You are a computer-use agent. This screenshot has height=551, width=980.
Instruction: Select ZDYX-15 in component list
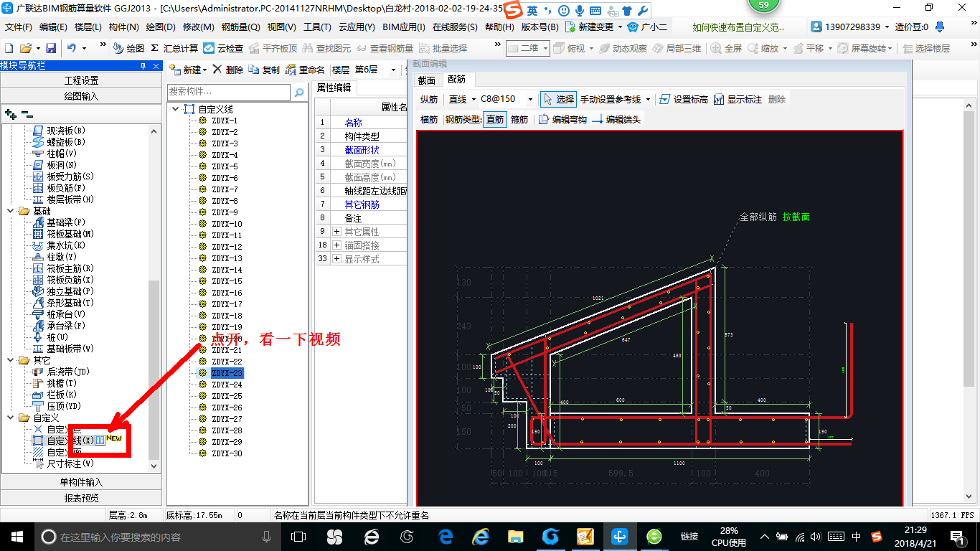coord(227,281)
